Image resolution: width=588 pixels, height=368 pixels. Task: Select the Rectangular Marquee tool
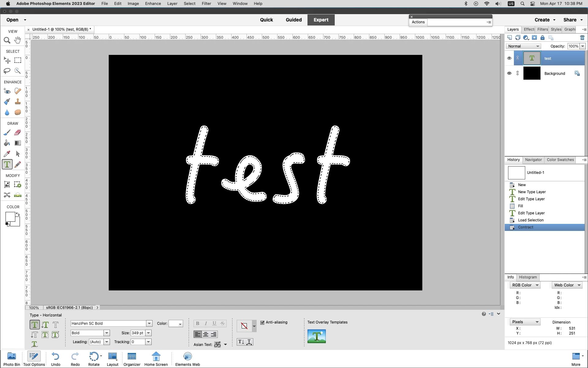coord(18,60)
